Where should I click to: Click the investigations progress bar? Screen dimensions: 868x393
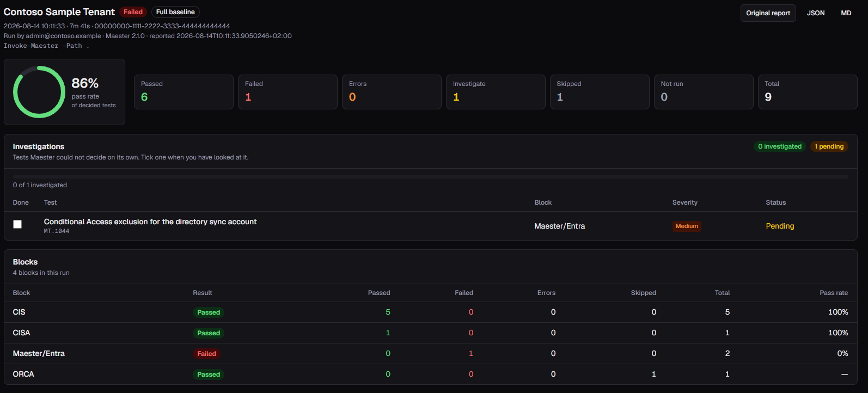430,177
